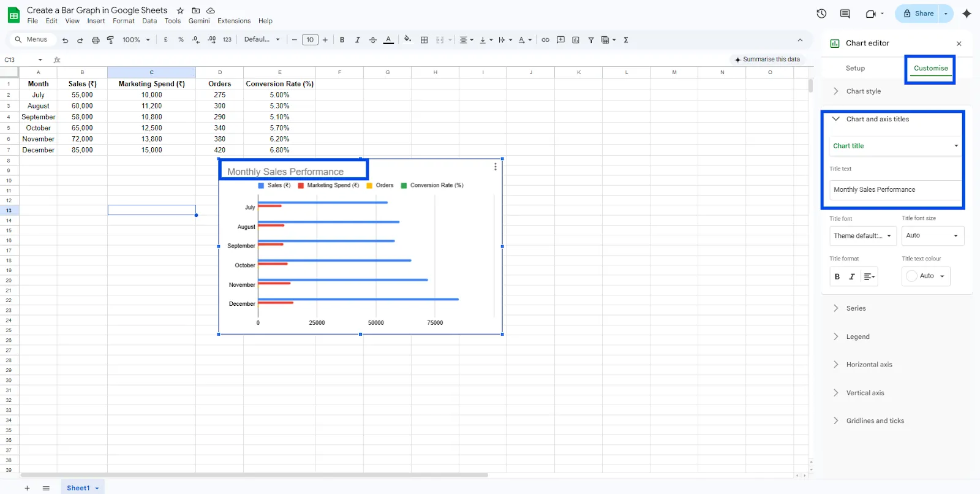The image size is (980, 494).
Task: Open the Title text colour picker
Action: (x=925, y=276)
